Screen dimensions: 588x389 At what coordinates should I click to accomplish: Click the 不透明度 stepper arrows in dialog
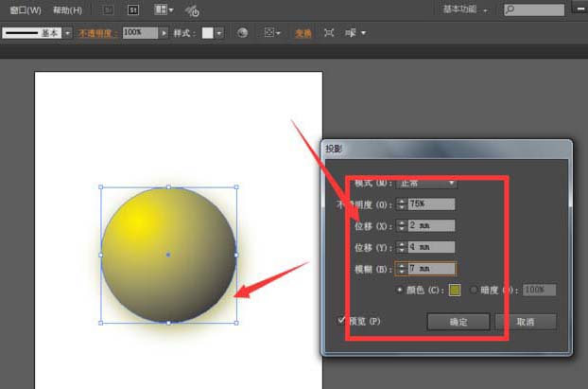coord(402,204)
